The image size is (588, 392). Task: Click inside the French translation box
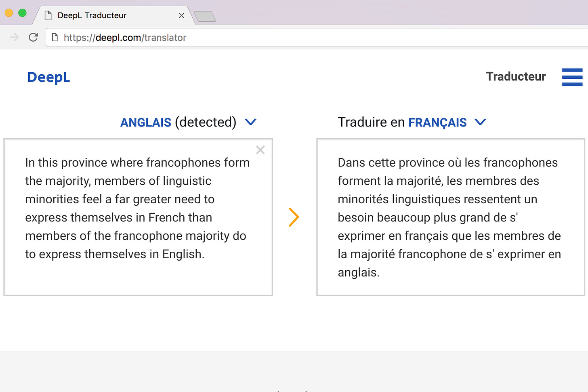coord(451,217)
